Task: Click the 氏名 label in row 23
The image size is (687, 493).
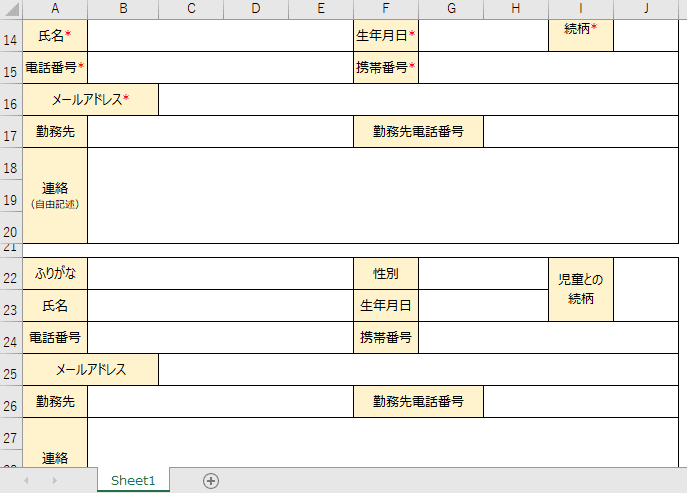Action: point(55,305)
